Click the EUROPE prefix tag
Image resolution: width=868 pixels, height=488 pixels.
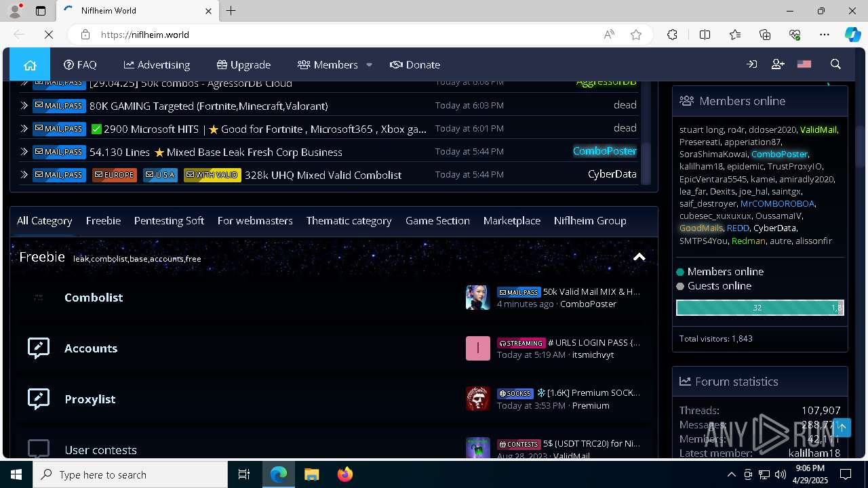click(115, 175)
